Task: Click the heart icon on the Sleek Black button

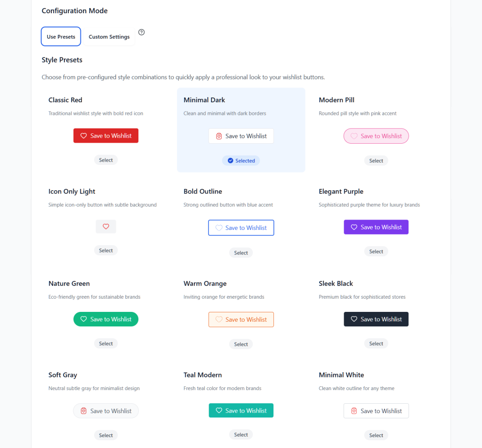Action: pos(353,319)
